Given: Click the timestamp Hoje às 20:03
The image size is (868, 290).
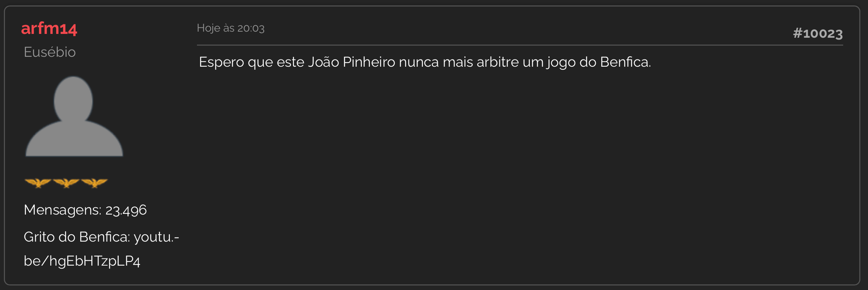Looking at the screenshot, I should 231,28.
